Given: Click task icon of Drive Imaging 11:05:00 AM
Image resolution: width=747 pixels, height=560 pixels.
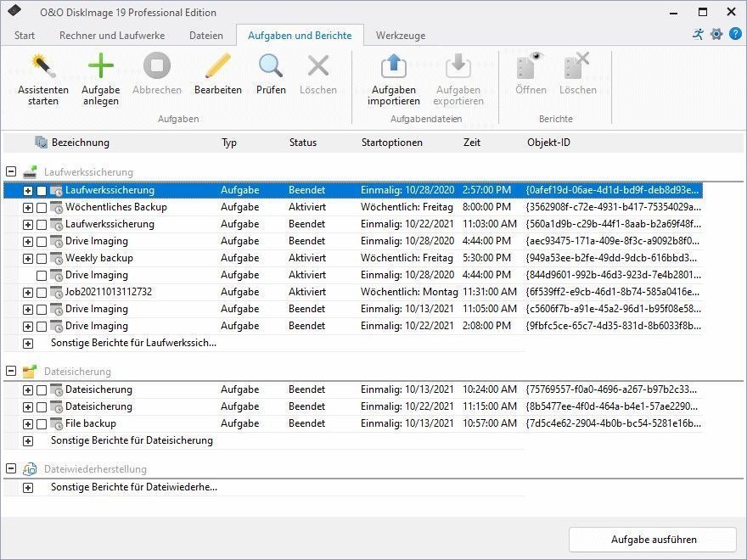Looking at the screenshot, I should coord(56,309).
